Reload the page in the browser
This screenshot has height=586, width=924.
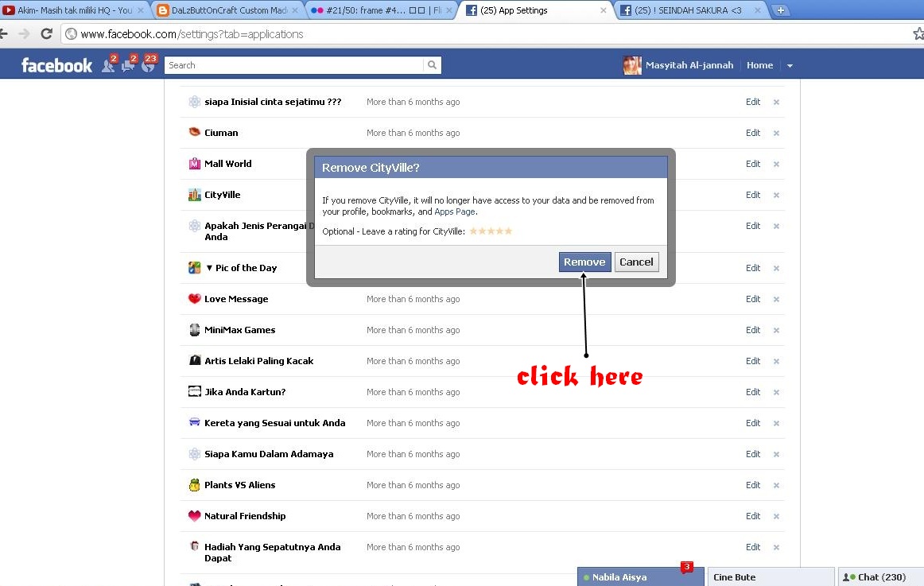47,34
